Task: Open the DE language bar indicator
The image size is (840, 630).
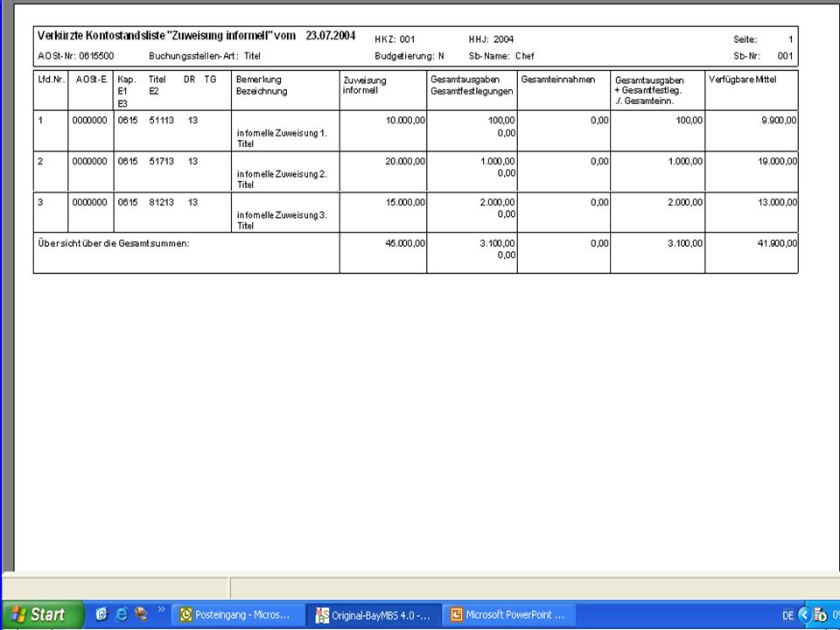Action: pos(788,615)
